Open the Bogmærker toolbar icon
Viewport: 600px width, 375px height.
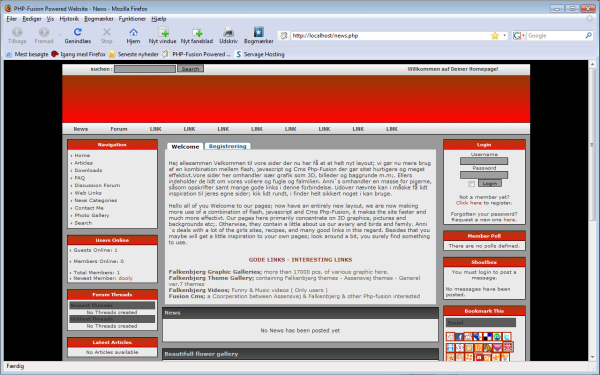[259, 35]
